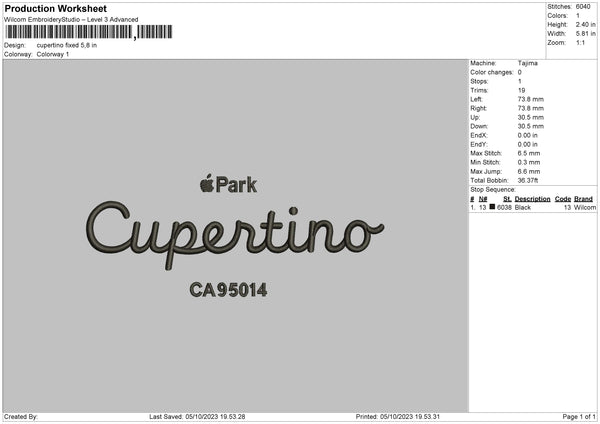Screen dimensions: 600x424
Task: Click the Description column header
Action: click(x=532, y=199)
